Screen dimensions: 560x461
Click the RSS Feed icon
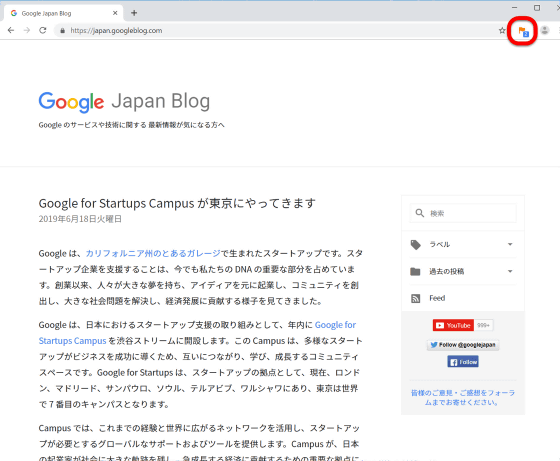tap(415, 298)
